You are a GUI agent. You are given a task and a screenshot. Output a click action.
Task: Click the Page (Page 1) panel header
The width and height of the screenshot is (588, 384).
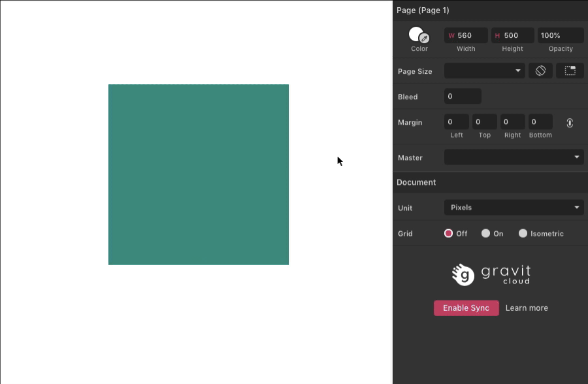pyautogui.click(x=423, y=10)
